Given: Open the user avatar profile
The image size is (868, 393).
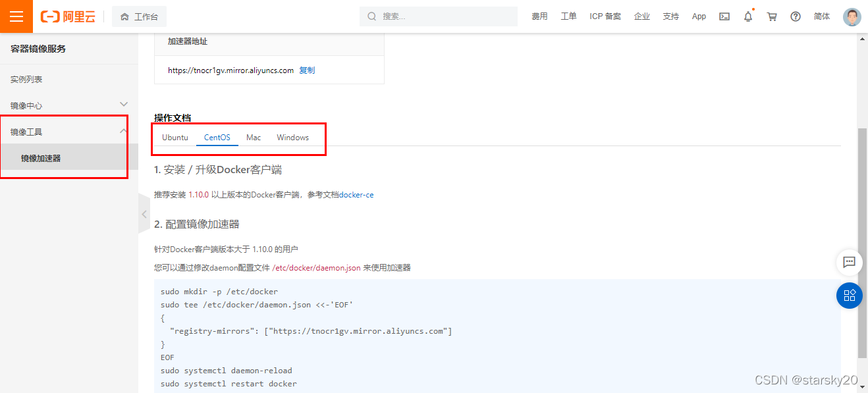Looking at the screenshot, I should pos(852,16).
